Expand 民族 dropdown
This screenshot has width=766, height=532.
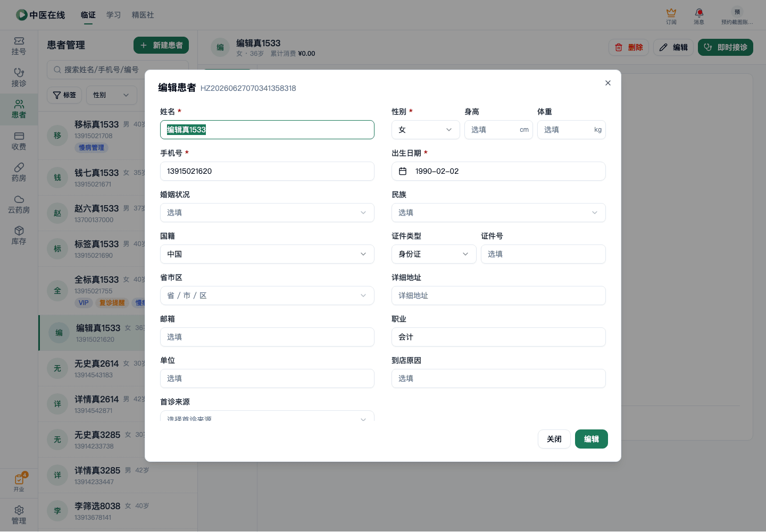pos(498,213)
